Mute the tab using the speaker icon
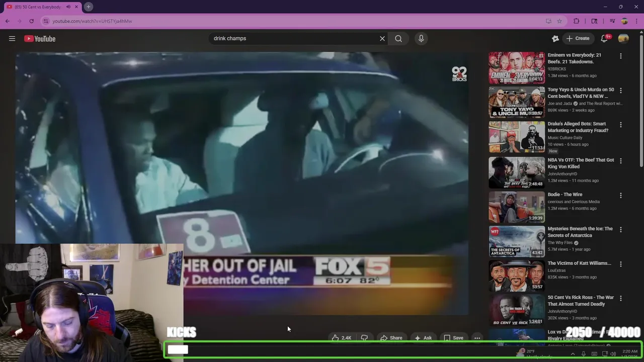This screenshot has width=644, height=362. pyautogui.click(x=68, y=7)
